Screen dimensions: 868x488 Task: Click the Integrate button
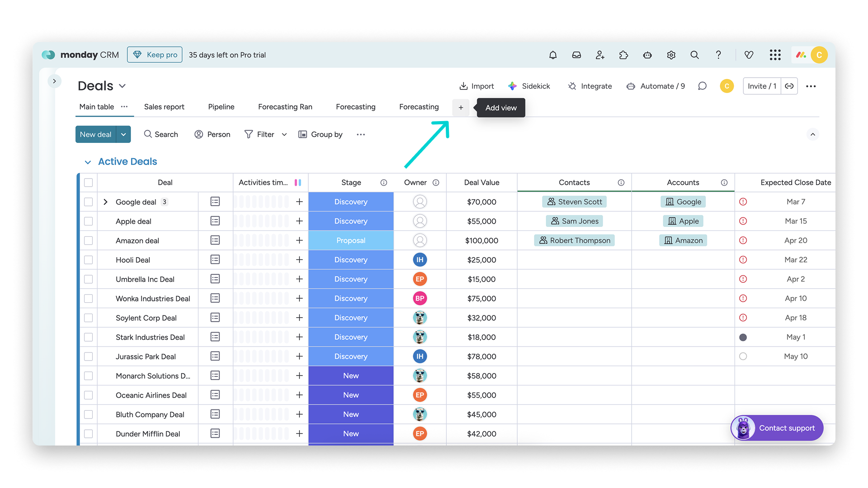pos(590,86)
